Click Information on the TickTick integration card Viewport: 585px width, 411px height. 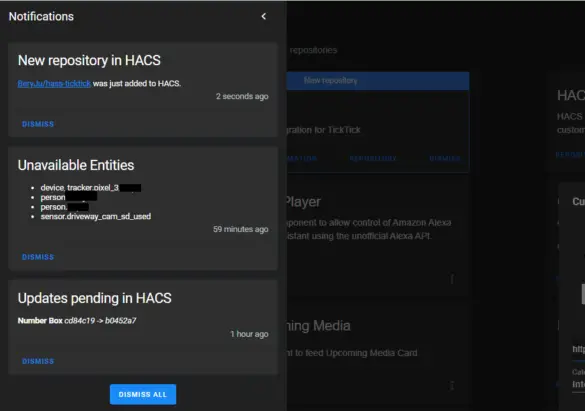[x=302, y=159]
